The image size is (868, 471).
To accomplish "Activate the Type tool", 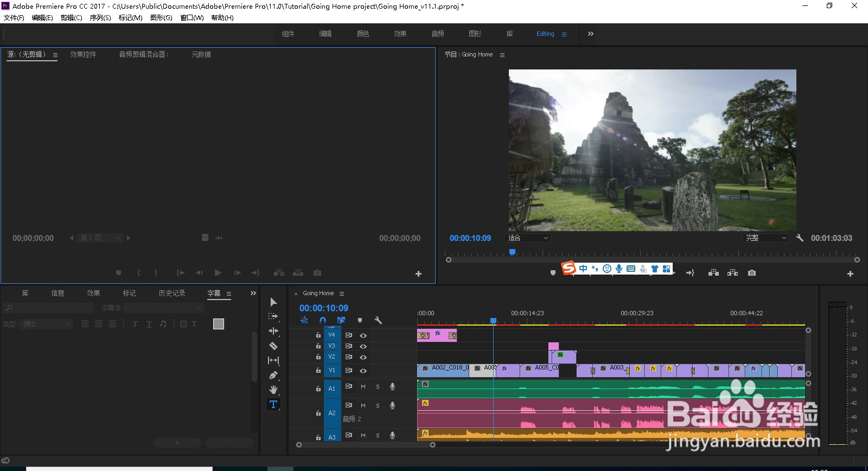I will point(273,404).
